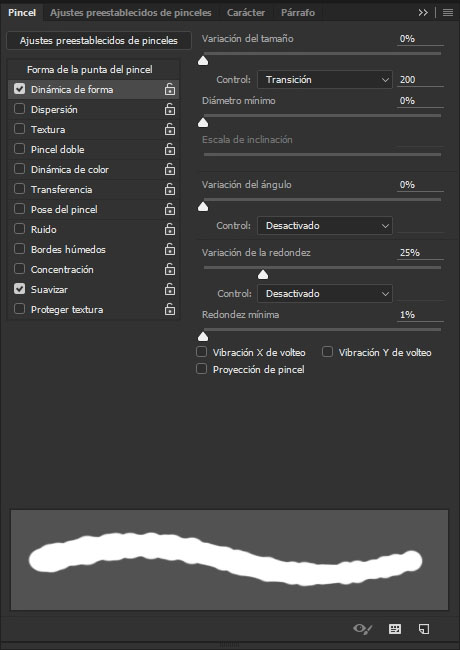
Task: Check Proyección de pincel
Action: [x=201, y=369]
